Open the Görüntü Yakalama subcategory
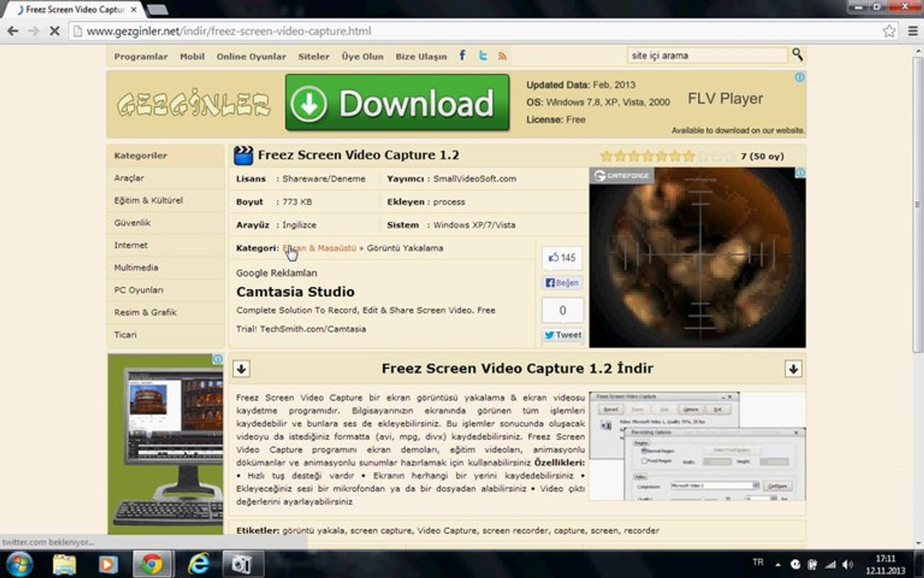Viewport: 924px width, 578px height. tap(405, 248)
